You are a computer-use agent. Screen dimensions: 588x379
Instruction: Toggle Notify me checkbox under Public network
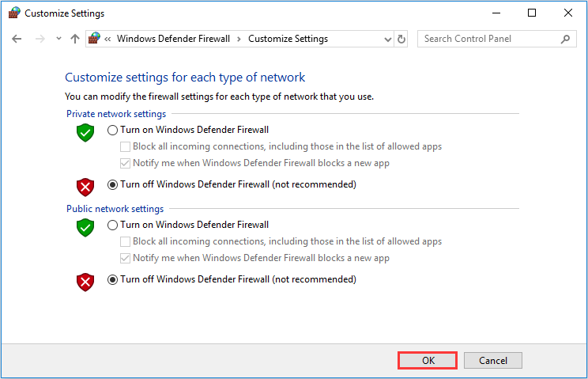[x=125, y=258]
